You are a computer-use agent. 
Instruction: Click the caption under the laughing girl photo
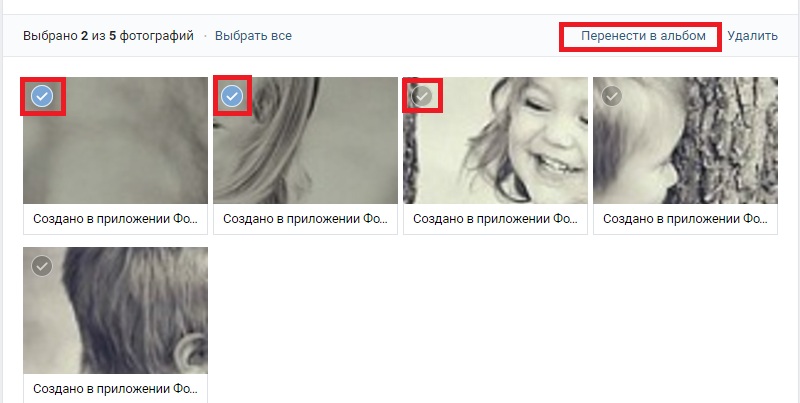coord(495,219)
